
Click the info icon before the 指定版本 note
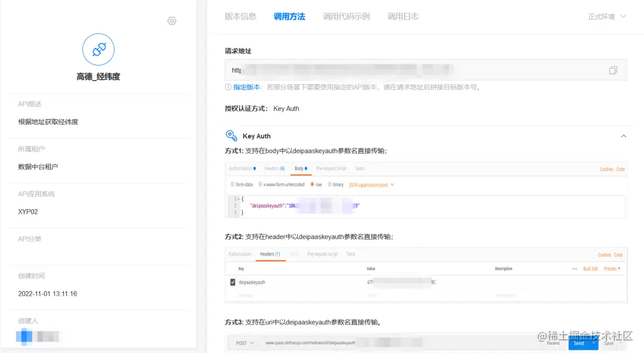pos(228,86)
